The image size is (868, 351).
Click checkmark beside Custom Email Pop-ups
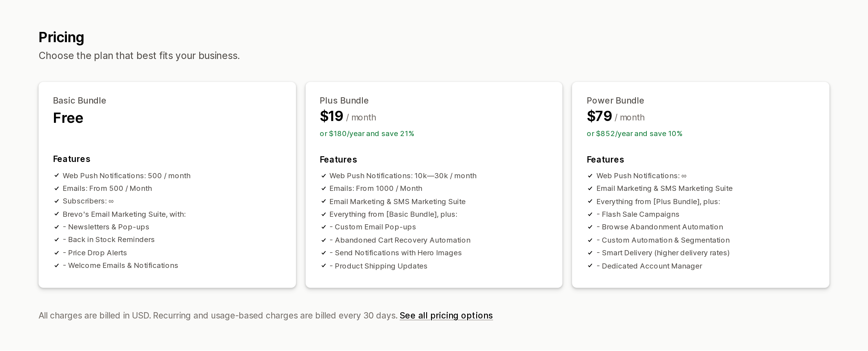point(323,227)
